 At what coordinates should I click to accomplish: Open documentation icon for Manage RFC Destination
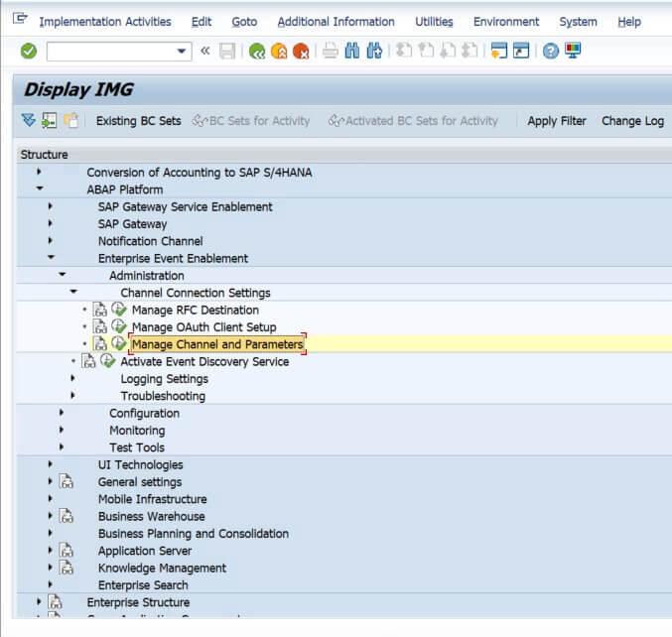click(x=100, y=310)
